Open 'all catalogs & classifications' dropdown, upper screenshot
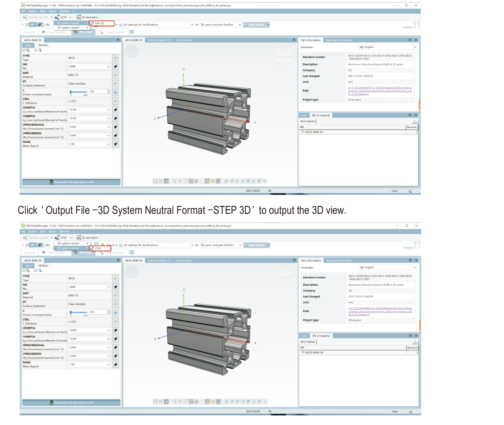The width and height of the screenshot is (504, 425). click(192, 25)
